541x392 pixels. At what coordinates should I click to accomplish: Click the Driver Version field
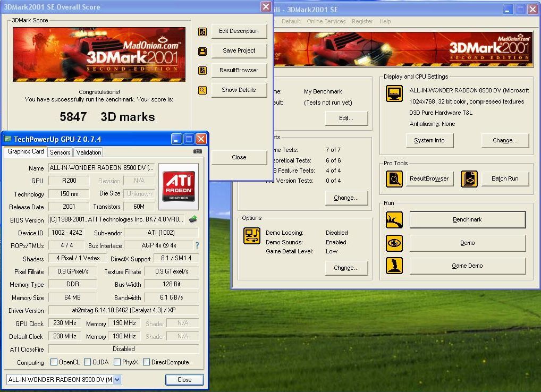tap(123, 310)
